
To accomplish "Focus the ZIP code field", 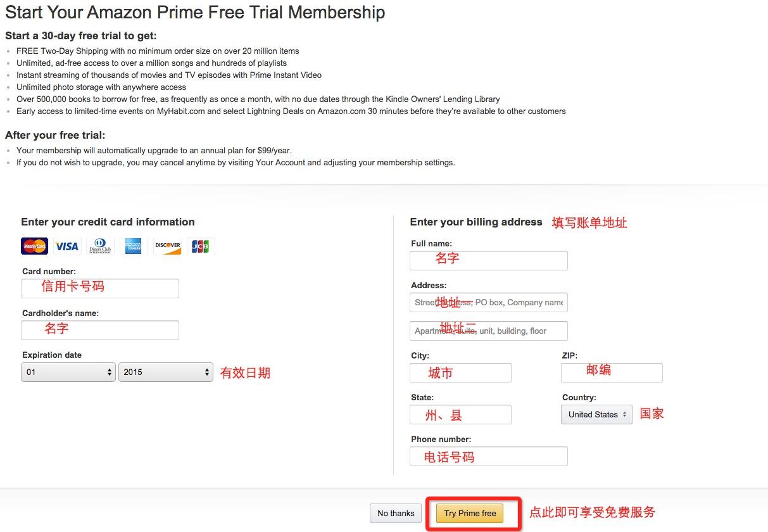I will (x=612, y=372).
